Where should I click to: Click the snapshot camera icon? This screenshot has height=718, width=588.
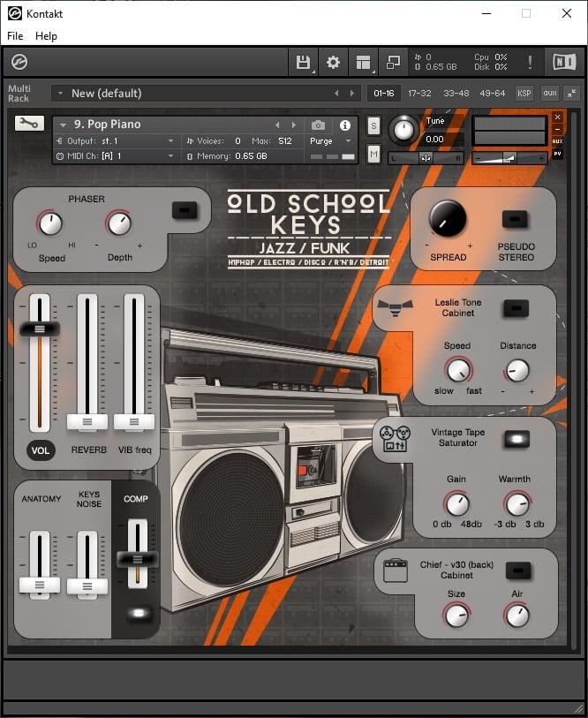tap(318, 125)
